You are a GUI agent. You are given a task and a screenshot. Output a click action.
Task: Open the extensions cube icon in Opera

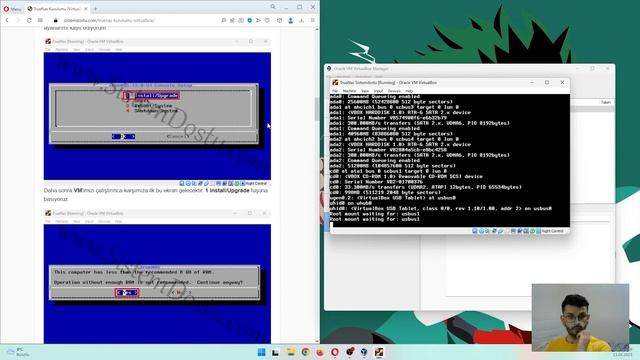280,20
